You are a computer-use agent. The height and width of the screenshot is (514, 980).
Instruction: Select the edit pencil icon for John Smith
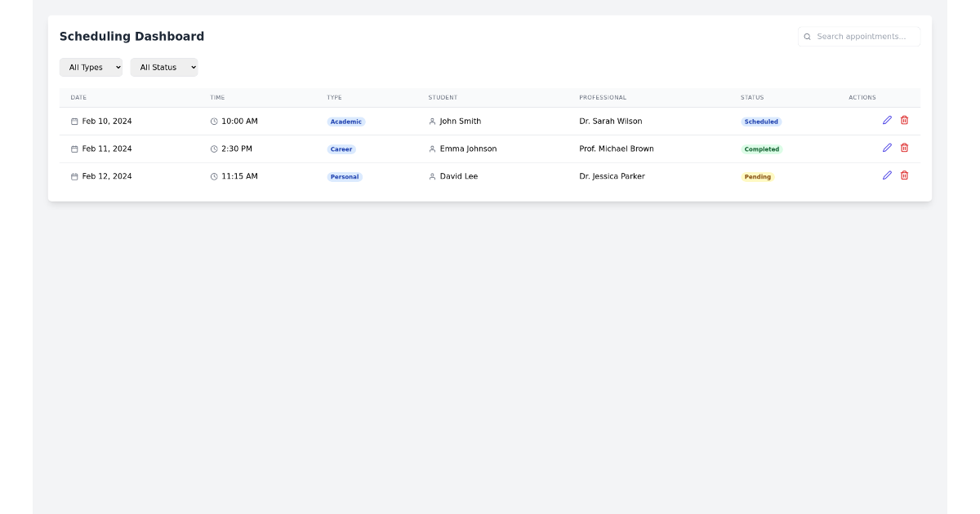click(887, 120)
